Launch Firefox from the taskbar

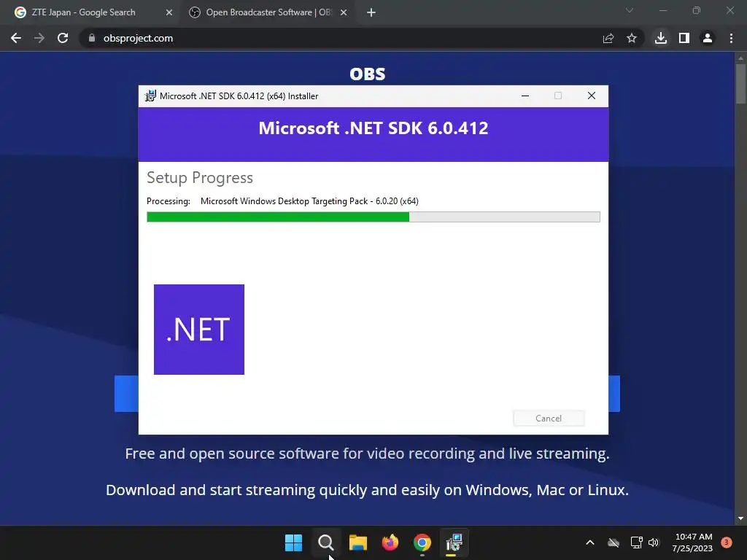390,542
